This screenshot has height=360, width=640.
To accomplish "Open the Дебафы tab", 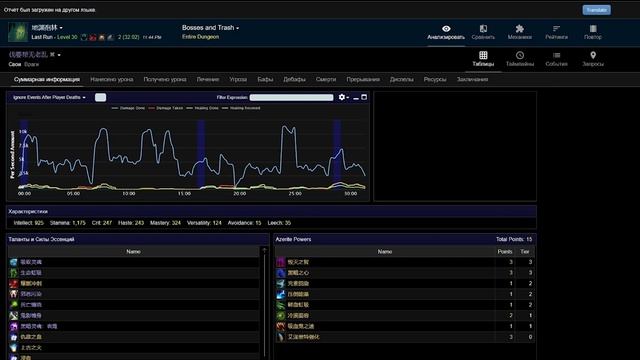I will pyautogui.click(x=294, y=80).
